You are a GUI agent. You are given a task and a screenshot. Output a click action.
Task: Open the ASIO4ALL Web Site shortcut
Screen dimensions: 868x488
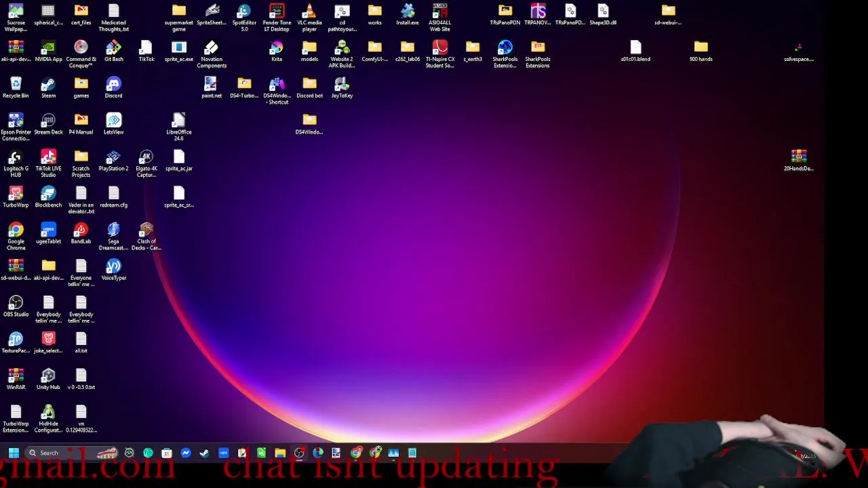[x=439, y=18]
